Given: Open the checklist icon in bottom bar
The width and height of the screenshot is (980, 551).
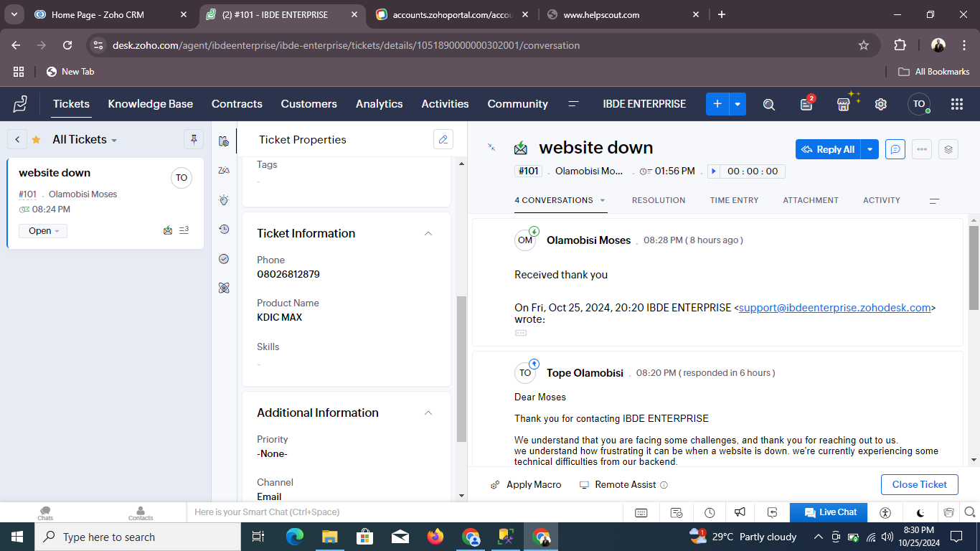Looking at the screenshot, I should click(x=677, y=512).
